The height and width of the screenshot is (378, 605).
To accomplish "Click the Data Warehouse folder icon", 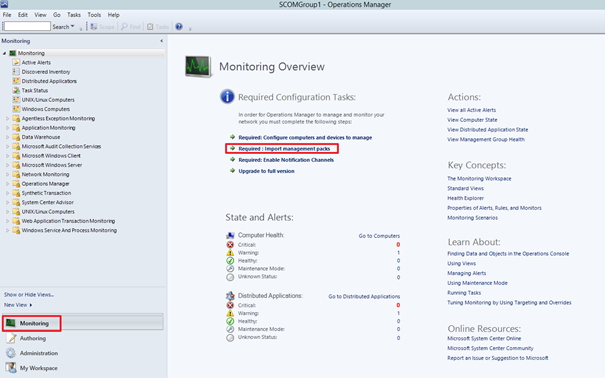I will point(16,137).
